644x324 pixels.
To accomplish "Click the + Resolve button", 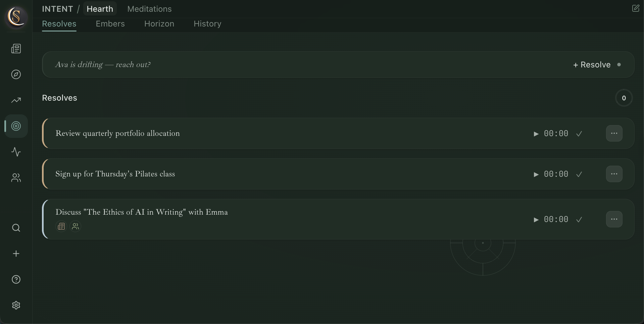I will [592, 65].
